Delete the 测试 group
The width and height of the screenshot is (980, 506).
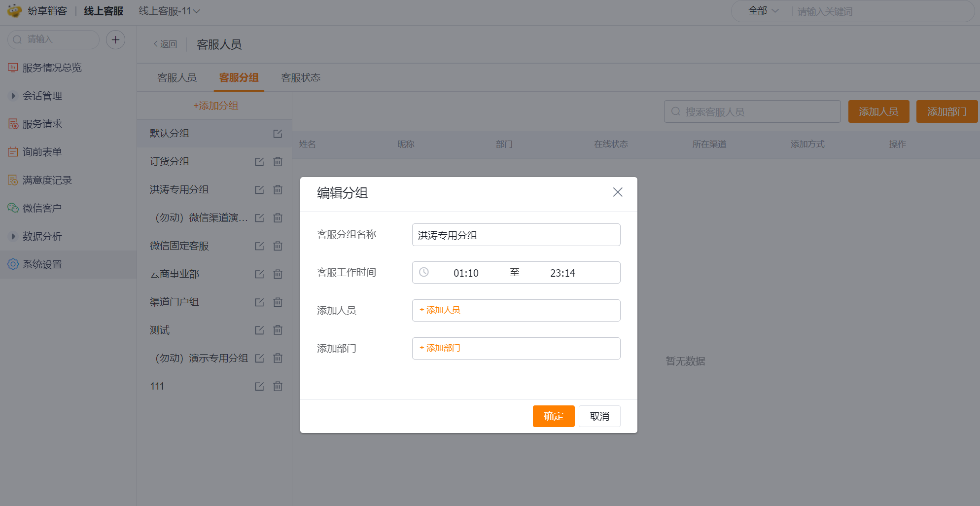tap(278, 330)
